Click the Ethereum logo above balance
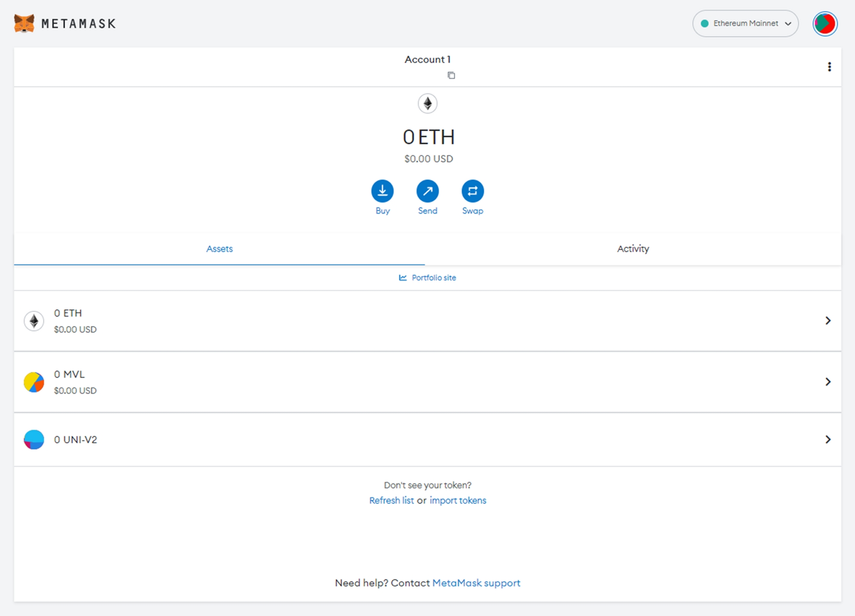855x616 pixels. 427,103
